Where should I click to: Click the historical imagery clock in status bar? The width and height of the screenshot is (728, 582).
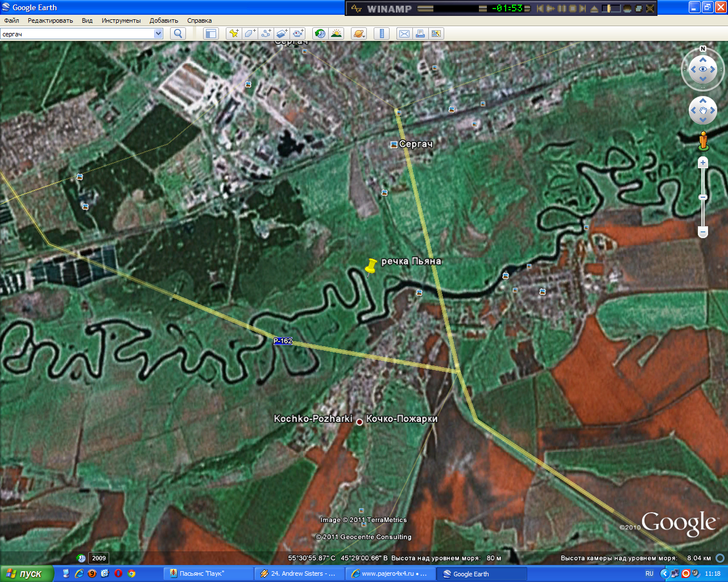coord(81,558)
